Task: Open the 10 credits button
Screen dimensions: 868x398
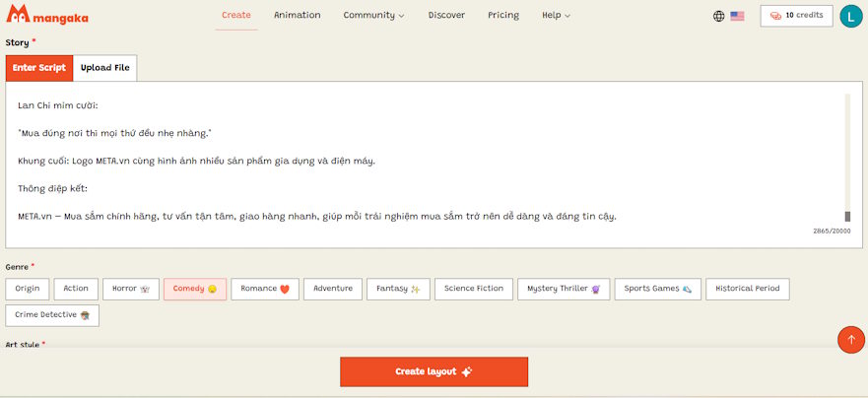Action: (x=797, y=16)
